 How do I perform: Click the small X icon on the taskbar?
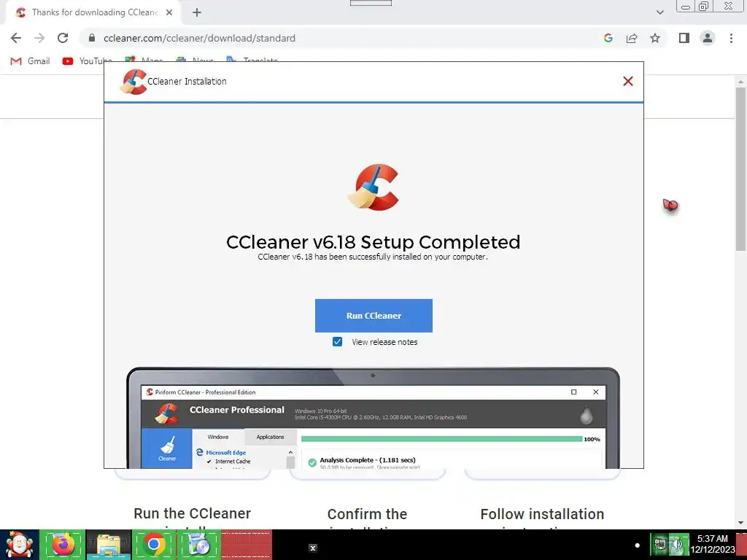[x=313, y=548]
